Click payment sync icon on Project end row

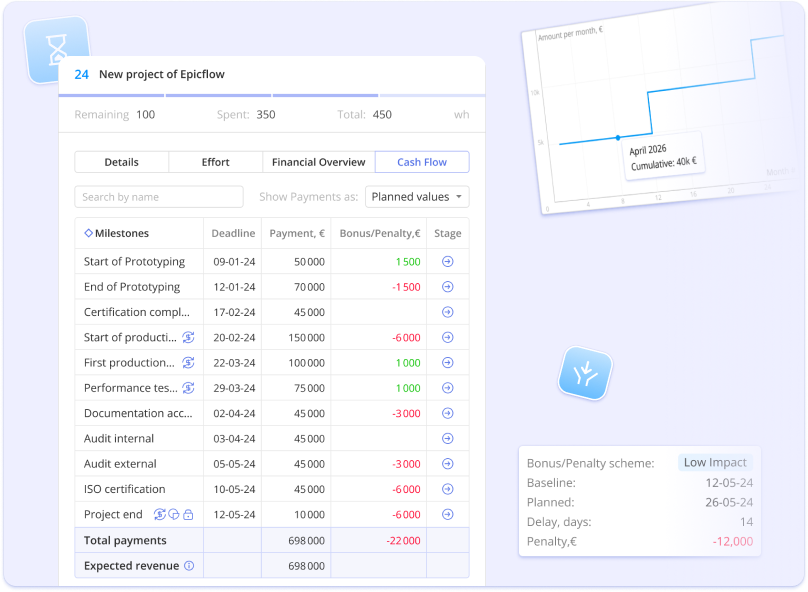pyautogui.click(x=160, y=514)
